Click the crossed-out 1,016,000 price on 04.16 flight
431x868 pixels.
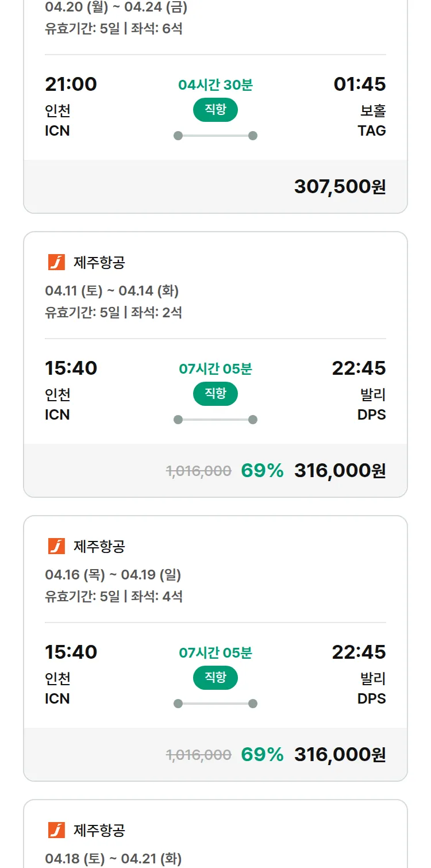[x=198, y=755]
